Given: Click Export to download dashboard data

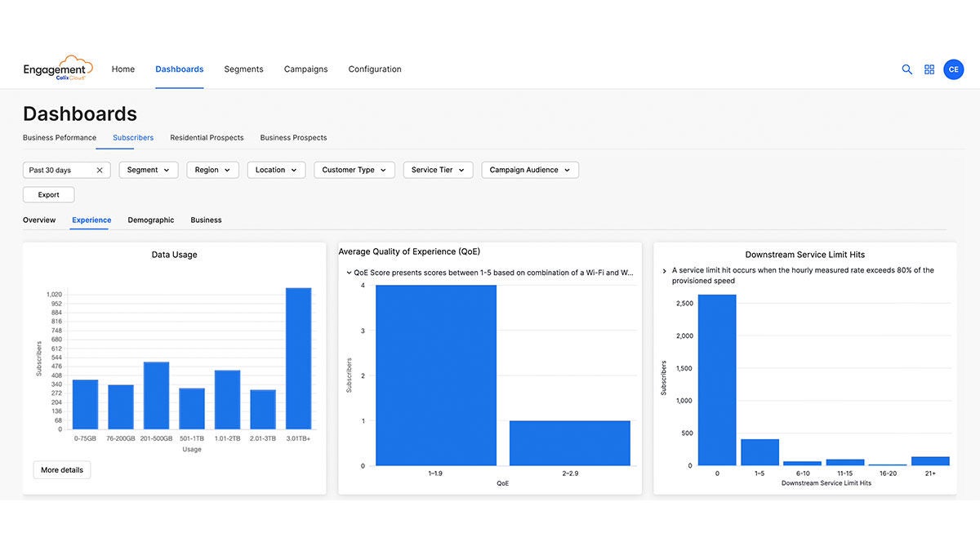Looking at the screenshot, I should point(48,194).
